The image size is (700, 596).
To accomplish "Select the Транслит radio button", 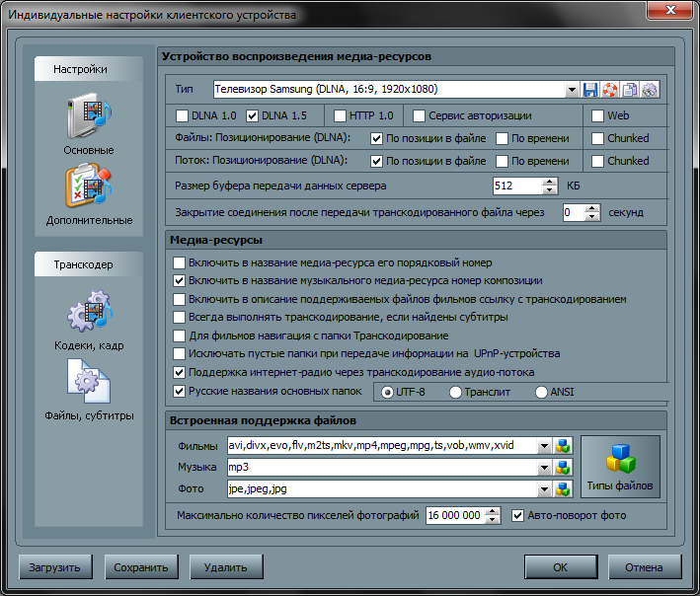I will point(456,392).
